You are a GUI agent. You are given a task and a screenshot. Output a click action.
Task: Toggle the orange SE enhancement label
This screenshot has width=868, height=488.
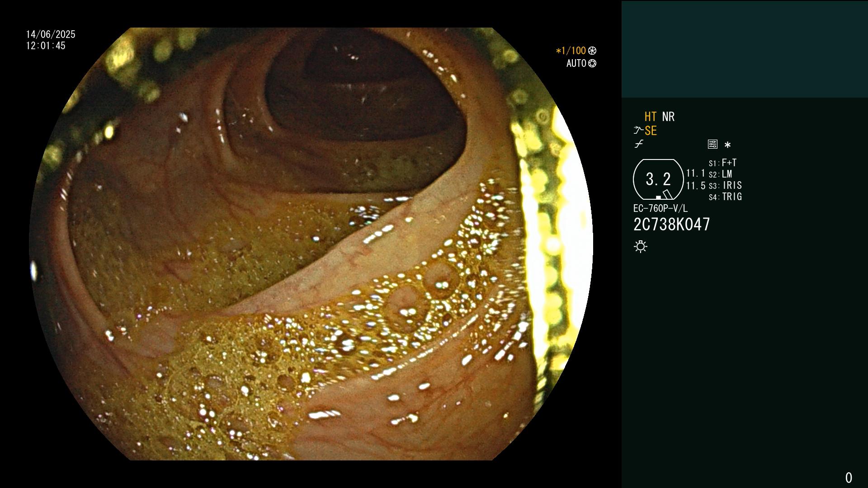tap(651, 131)
